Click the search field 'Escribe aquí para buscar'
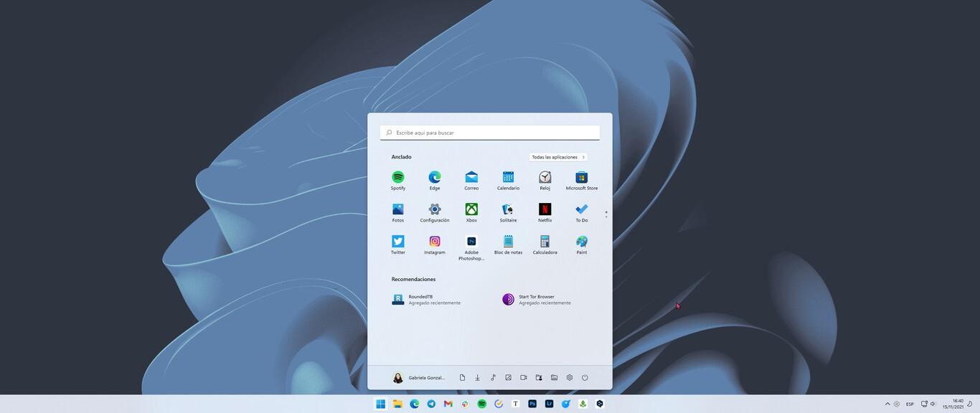The image size is (980, 413). coord(490,133)
